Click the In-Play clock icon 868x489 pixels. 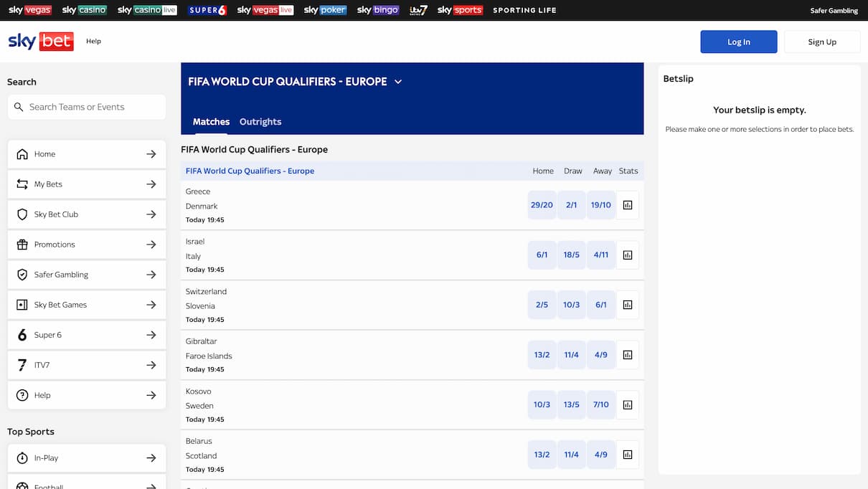[22, 458]
